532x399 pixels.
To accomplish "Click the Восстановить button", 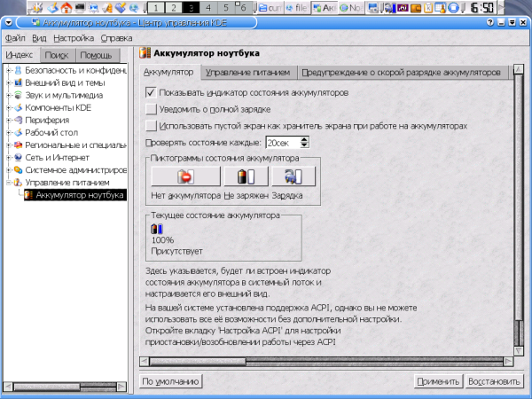I will 494,381.
